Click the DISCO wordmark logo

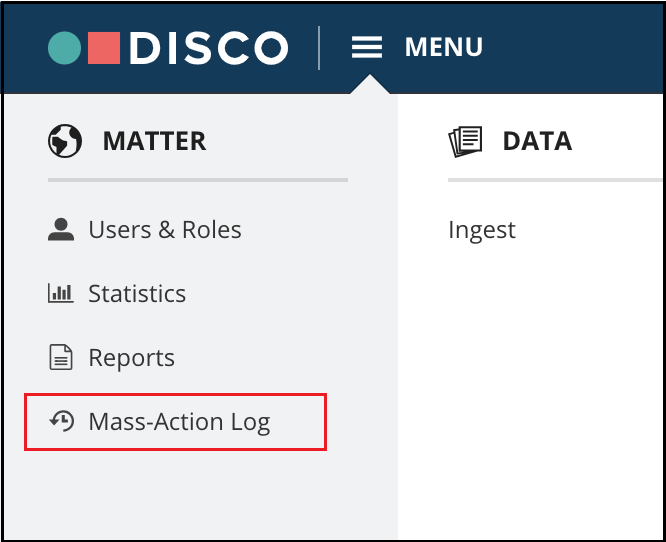point(209,48)
